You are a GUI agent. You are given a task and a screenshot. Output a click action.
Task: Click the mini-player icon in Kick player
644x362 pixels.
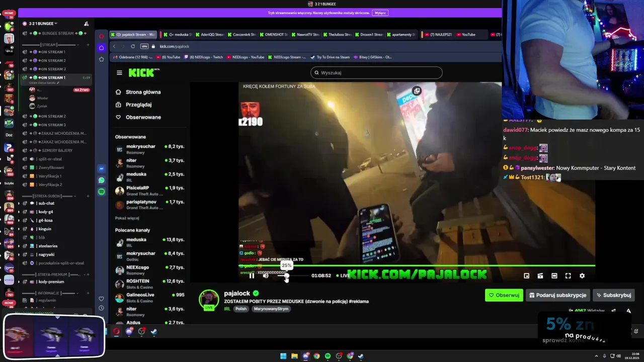[526, 276]
